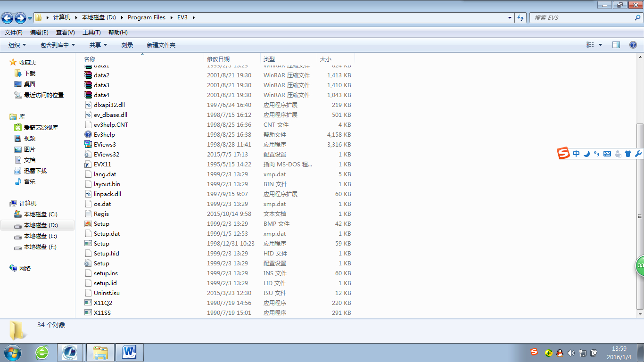Open the 工具(T) menu
This screenshot has width=644, height=362.
[91, 33]
